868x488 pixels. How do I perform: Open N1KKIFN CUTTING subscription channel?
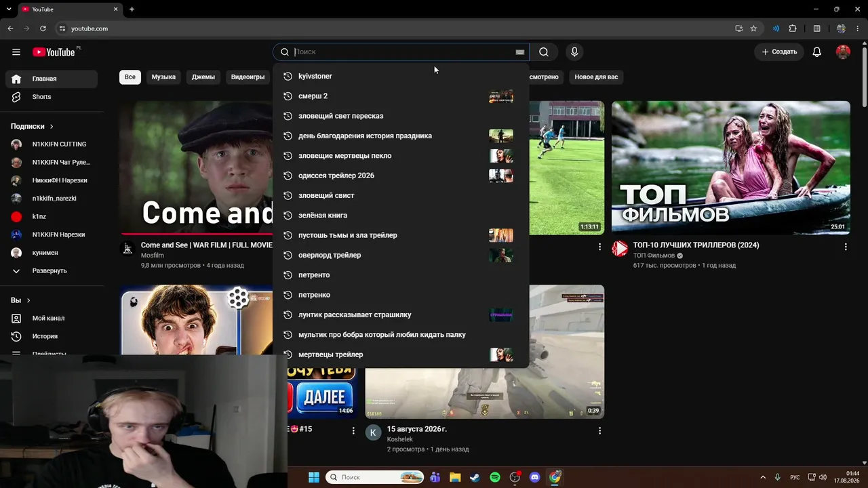tap(52, 144)
